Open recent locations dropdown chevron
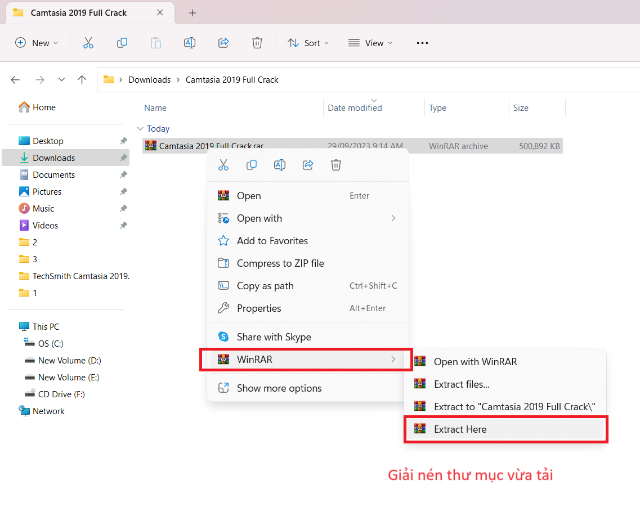The width and height of the screenshot is (640, 516). pos(61,80)
